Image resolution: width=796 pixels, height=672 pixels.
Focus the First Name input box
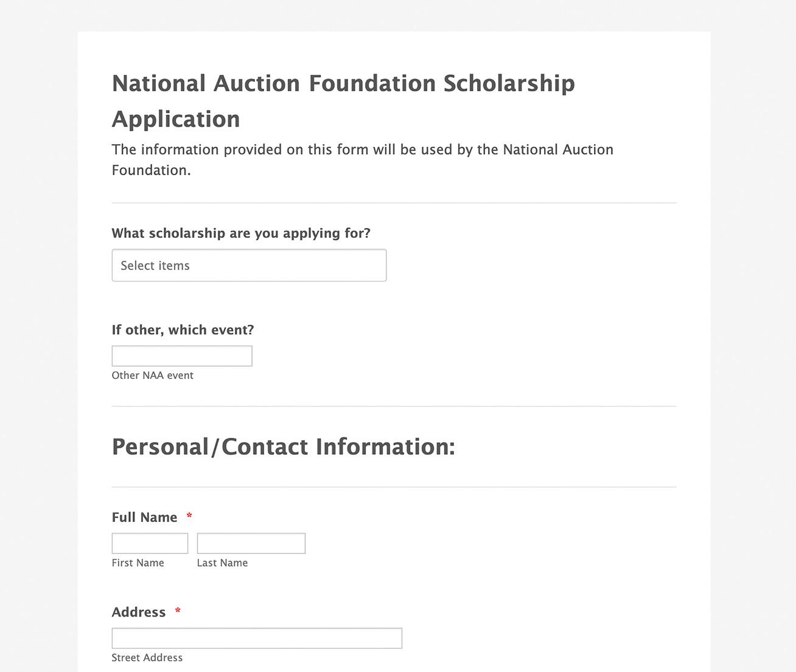point(150,543)
